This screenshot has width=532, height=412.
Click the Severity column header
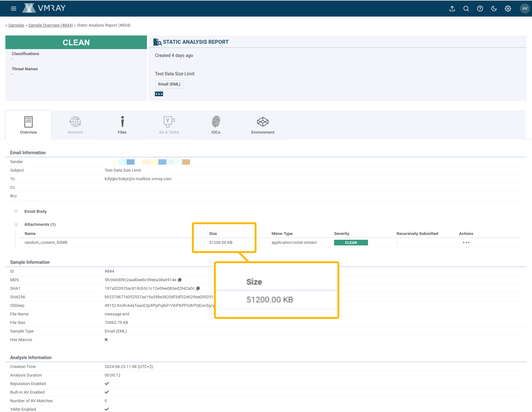[341, 234]
